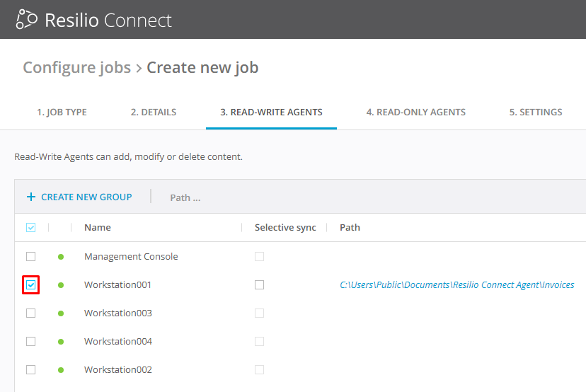Click the Resilio Connect logo icon
The image size is (586, 392).
pos(26,19)
